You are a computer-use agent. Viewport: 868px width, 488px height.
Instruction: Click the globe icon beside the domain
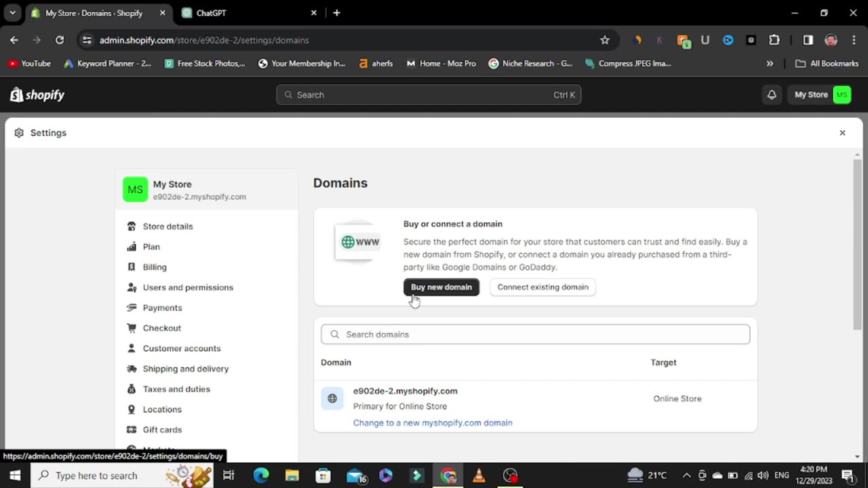click(x=332, y=399)
